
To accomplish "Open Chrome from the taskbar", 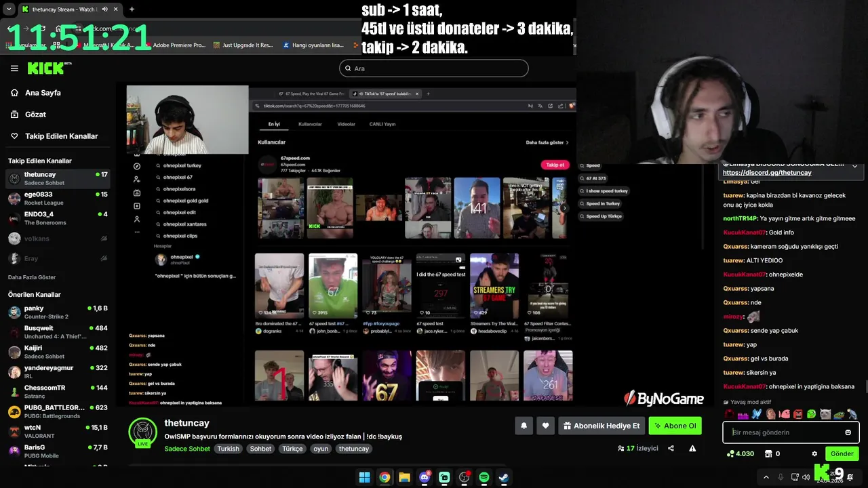I will click(x=384, y=477).
